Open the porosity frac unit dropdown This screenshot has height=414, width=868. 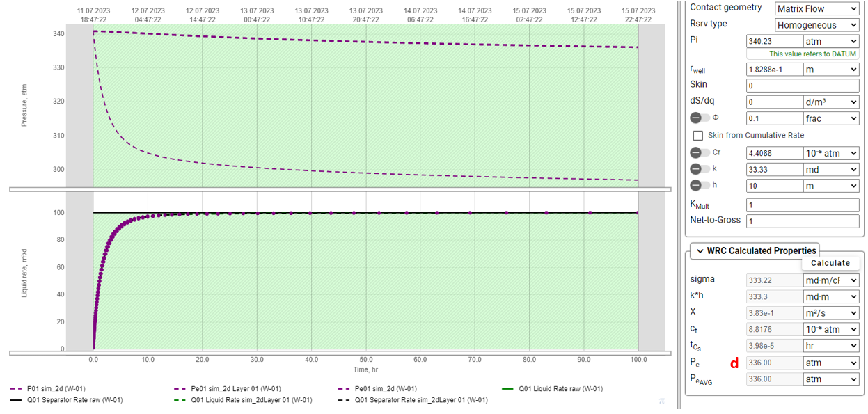831,118
